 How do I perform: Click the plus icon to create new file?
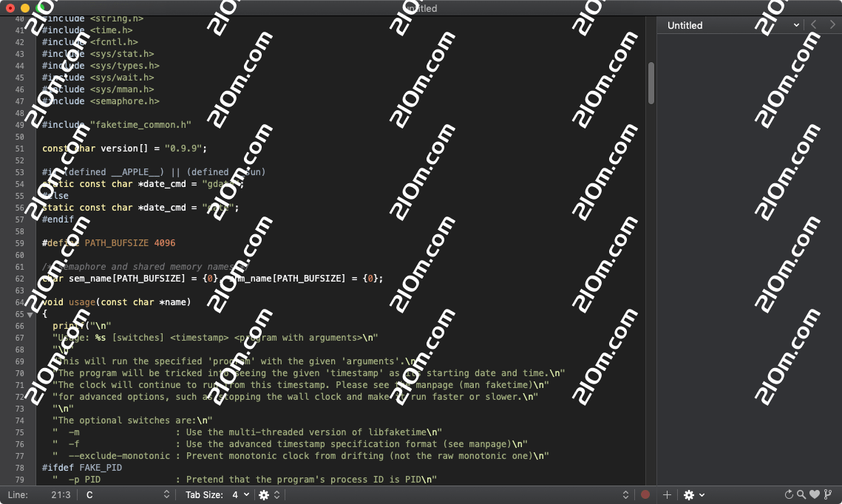pos(667,495)
